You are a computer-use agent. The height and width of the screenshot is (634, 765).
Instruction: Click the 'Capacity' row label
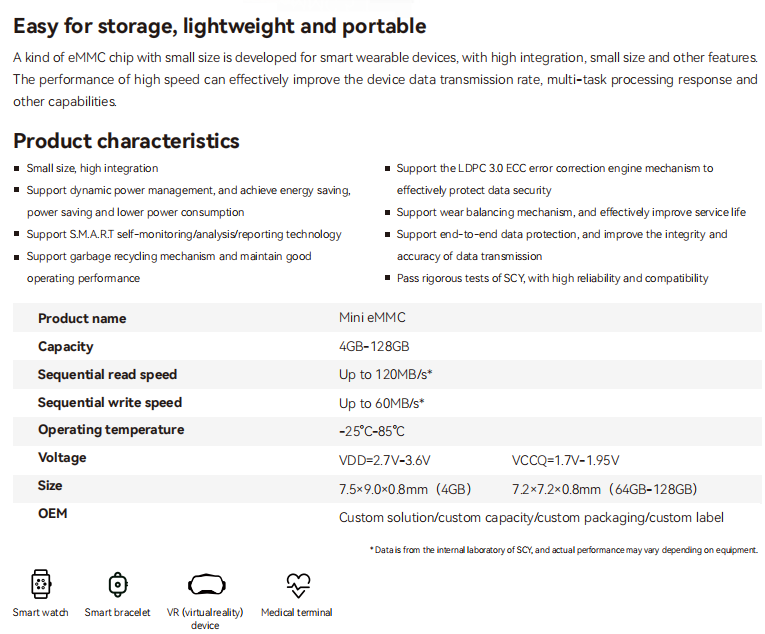[x=65, y=346]
